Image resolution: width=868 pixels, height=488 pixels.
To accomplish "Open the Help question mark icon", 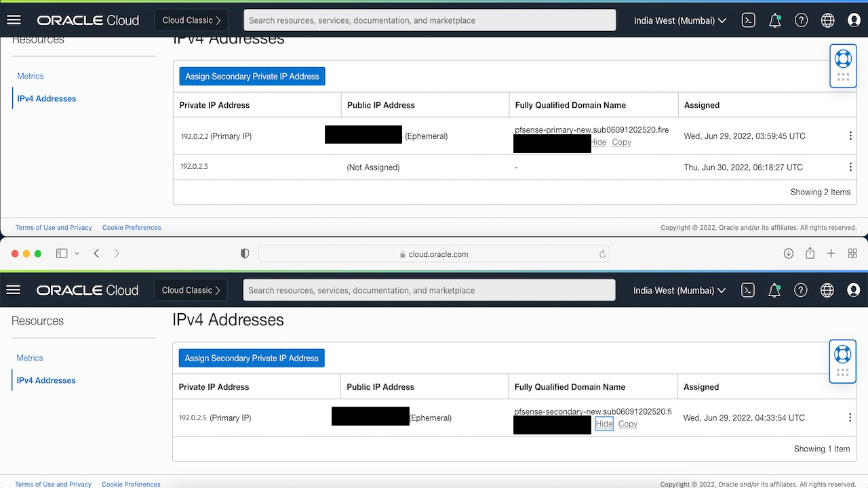I will (800, 289).
